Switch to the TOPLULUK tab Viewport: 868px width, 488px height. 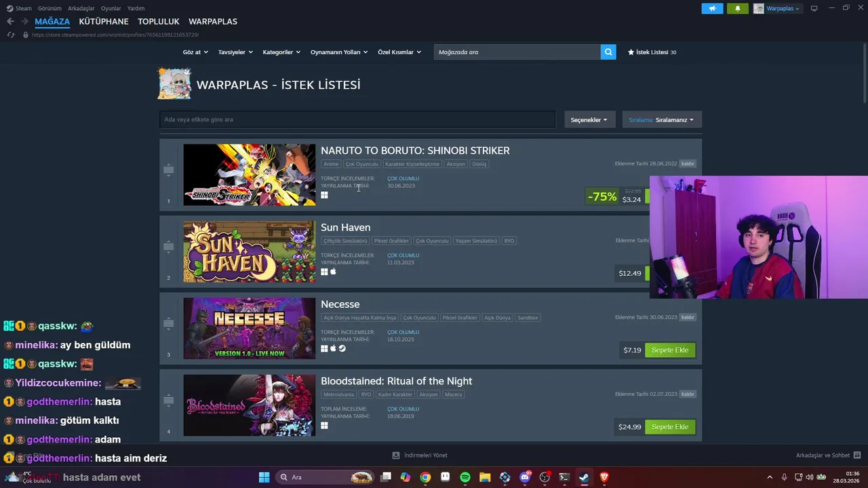point(159,22)
